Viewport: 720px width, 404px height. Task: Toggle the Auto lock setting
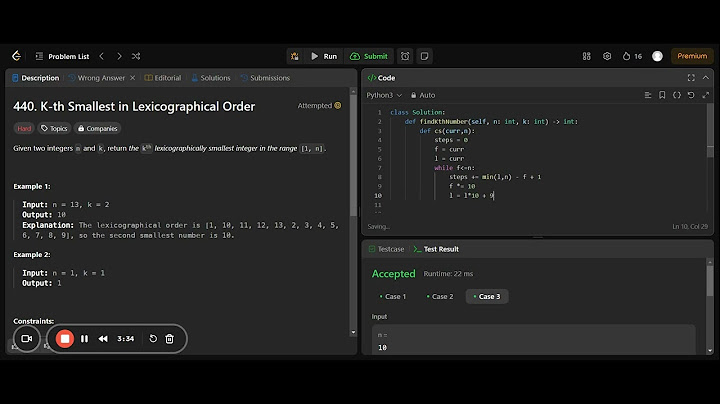423,95
